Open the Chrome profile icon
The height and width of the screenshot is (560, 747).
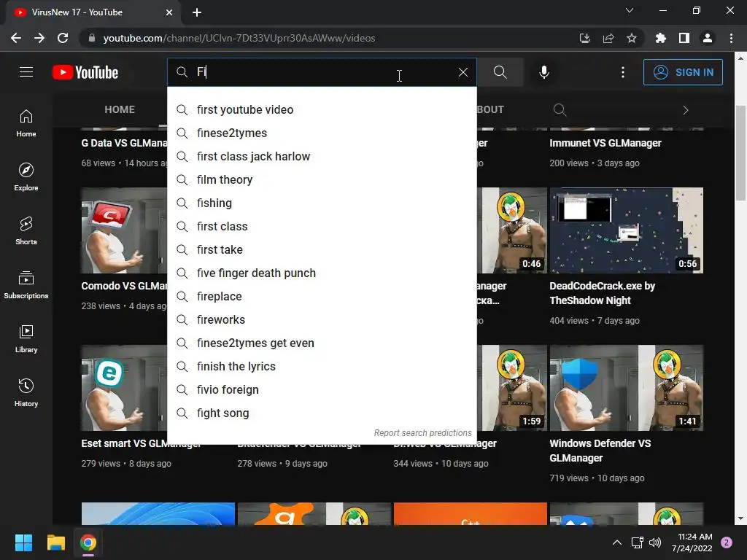pos(708,38)
